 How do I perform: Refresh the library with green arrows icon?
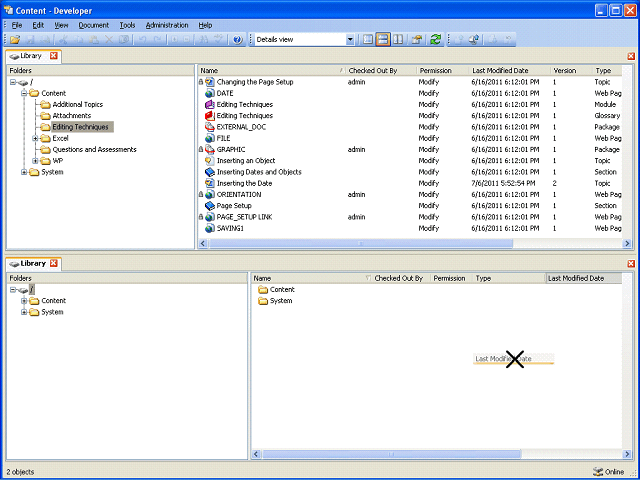coord(436,40)
